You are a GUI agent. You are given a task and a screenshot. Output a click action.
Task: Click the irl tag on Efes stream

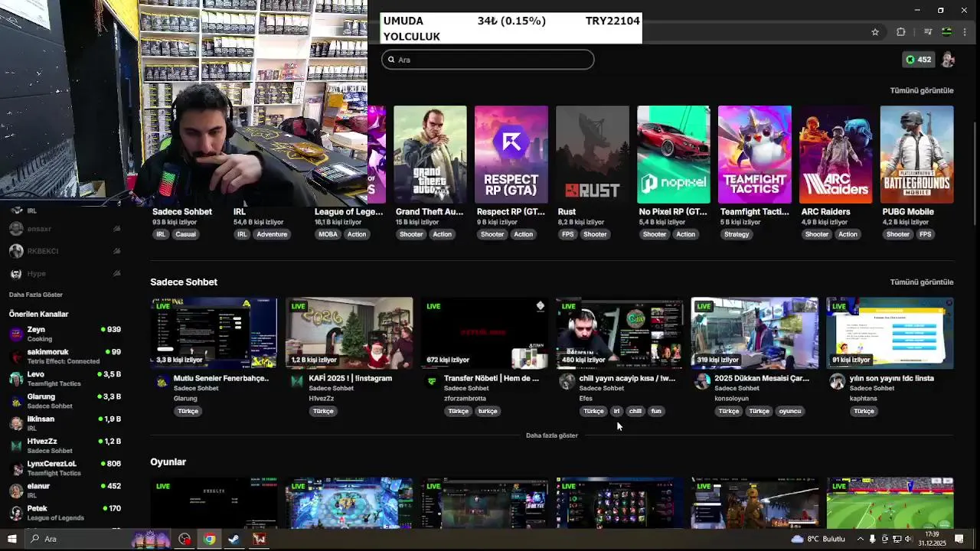[616, 411]
